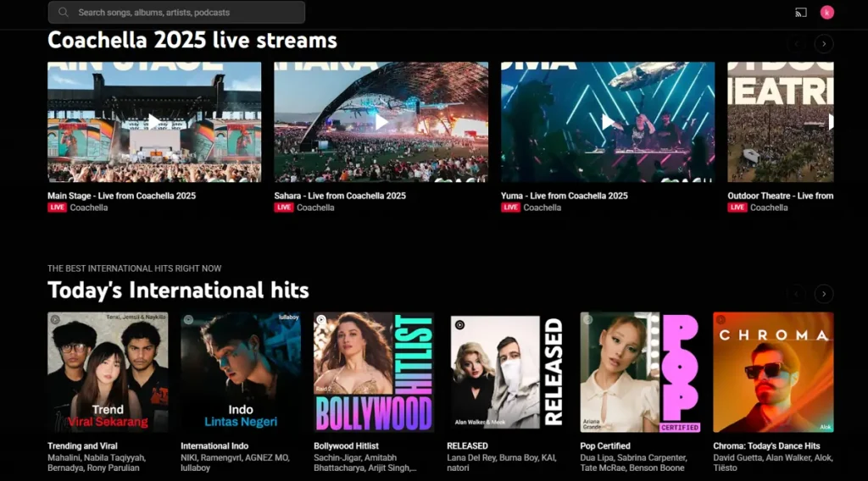
Task: Show next Today's International hits items
Action: pos(824,294)
